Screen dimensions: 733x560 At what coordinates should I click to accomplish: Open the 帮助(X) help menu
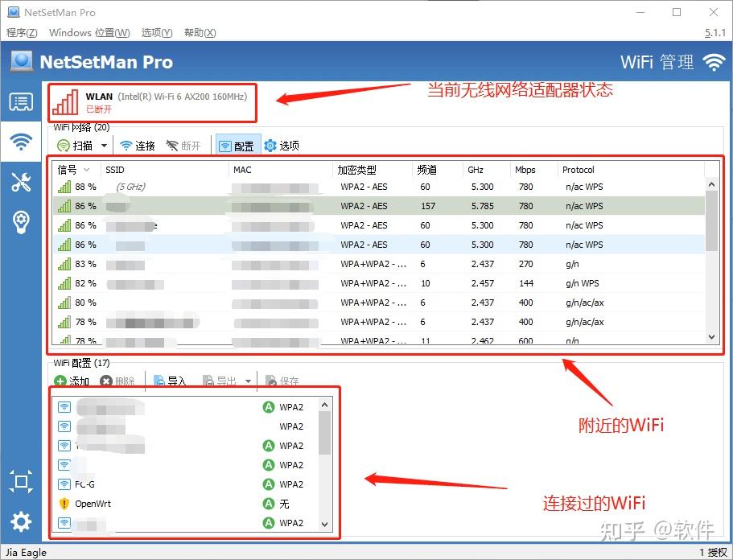(200, 33)
